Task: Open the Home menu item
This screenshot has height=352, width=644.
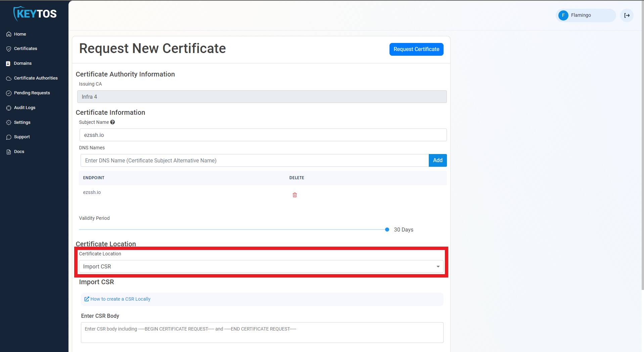Action: 20,34
